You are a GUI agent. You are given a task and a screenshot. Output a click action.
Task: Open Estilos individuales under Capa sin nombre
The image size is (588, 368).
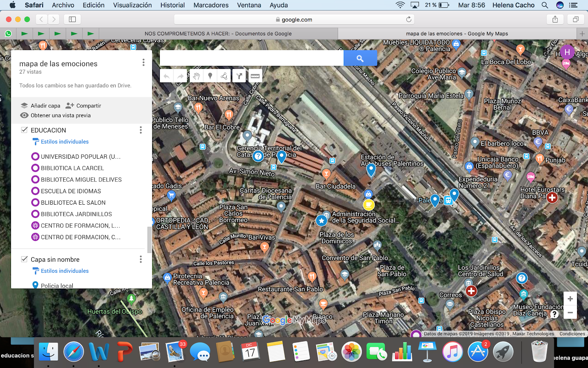point(65,271)
